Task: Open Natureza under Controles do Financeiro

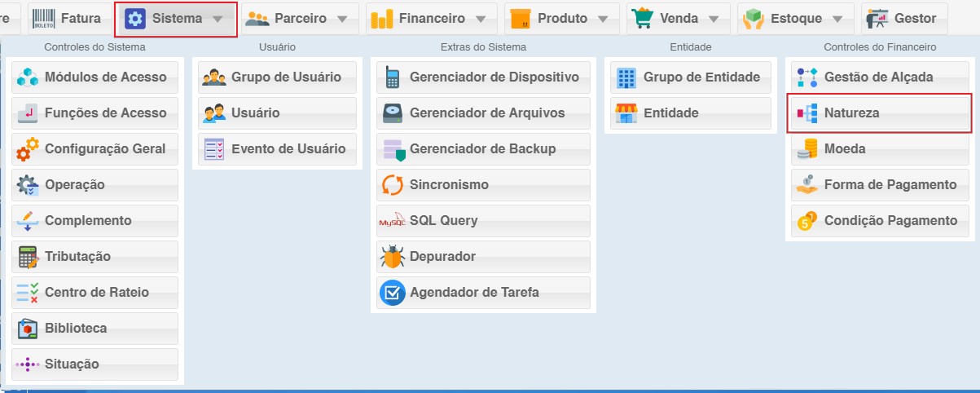Action: coord(879,113)
